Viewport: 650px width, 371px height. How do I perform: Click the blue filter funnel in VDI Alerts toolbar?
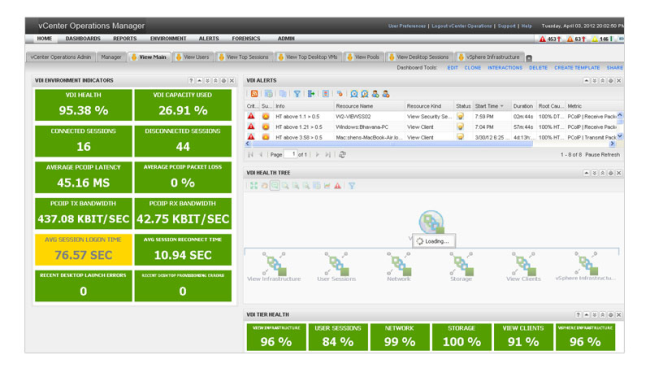tap(297, 94)
